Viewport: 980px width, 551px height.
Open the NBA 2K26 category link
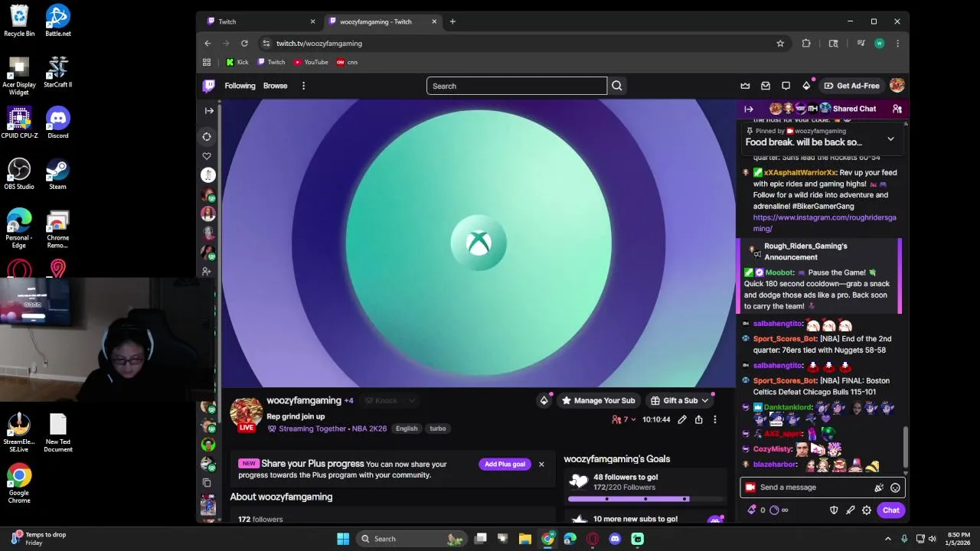pyautogui.click(x=367, y=429)
